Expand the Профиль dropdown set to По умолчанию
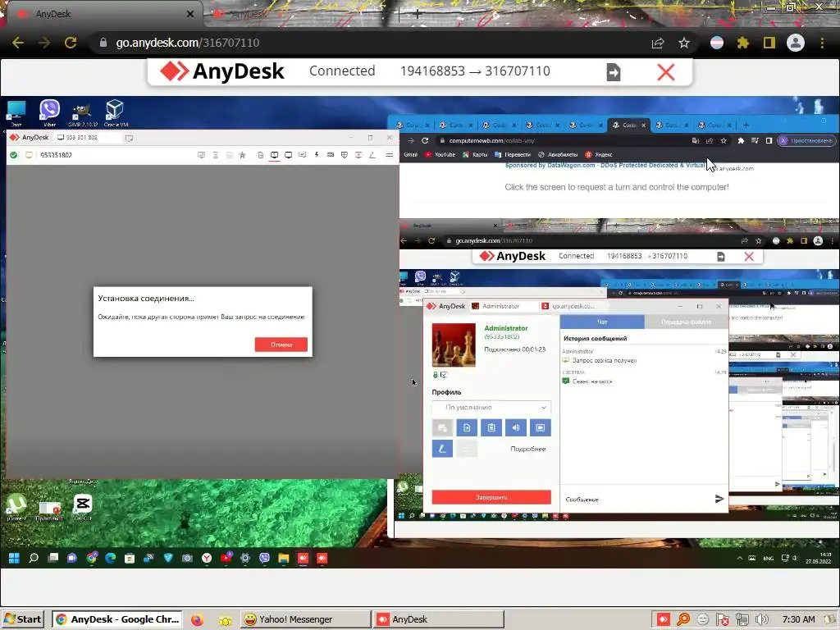This screenshot has height=630, width=840. (491, 407)
